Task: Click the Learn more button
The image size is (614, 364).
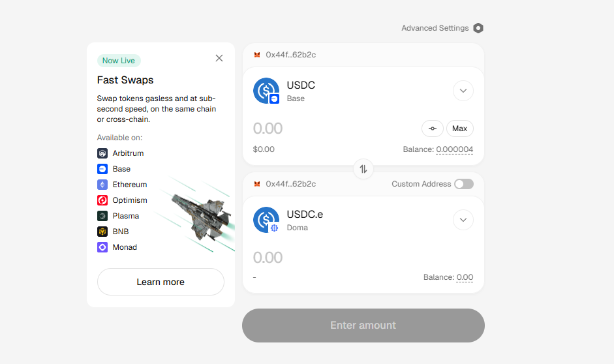Action: coord(161,282)
